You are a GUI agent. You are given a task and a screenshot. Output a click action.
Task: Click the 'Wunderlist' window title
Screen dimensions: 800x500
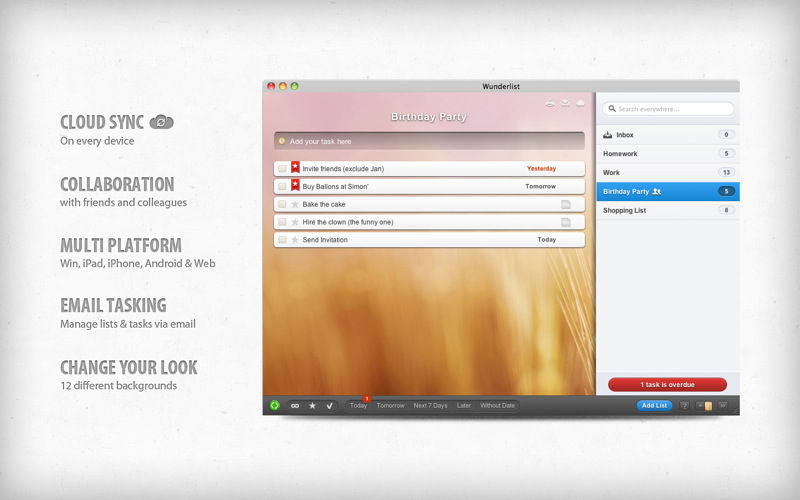[x=501, y=86]
